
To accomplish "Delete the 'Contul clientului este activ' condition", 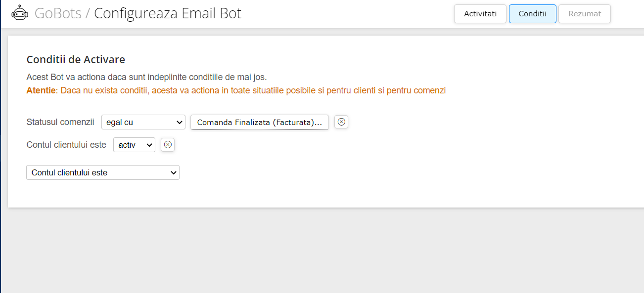I will click(168, 145).
